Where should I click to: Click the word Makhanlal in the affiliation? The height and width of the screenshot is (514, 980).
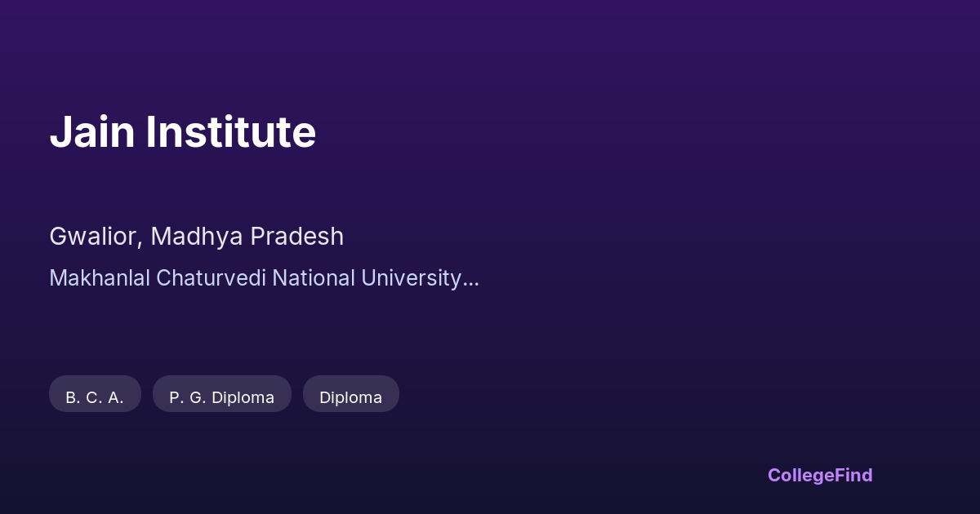tap(100, 278)
